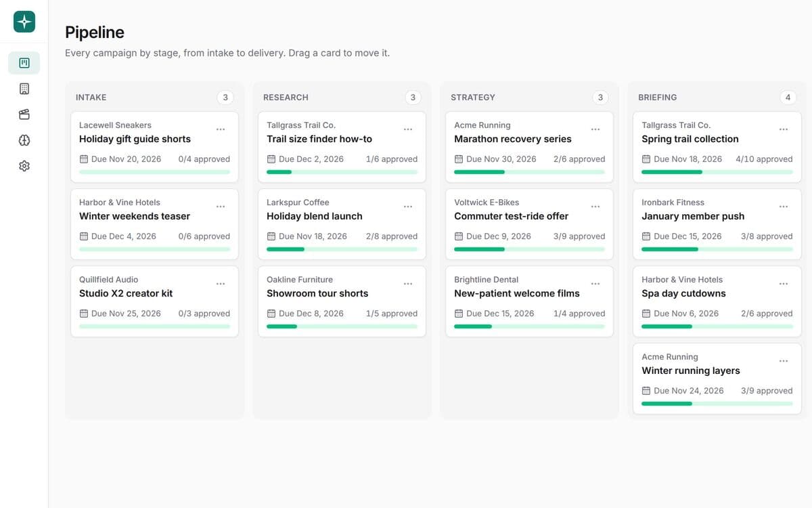Open settings via the gear icon

click(x=24, y=166)
